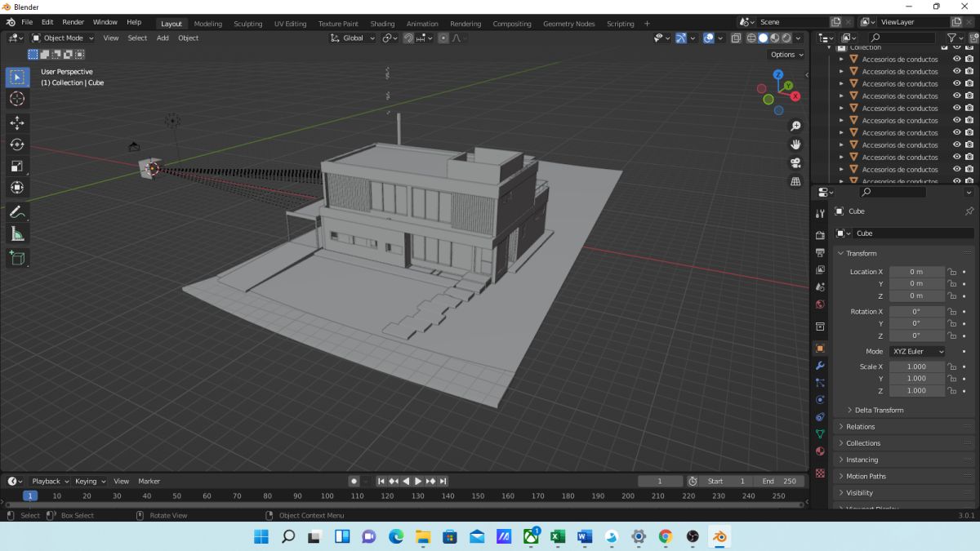The height and width of the screenshot is (551, 980).
Task: Open the Global orientation dropdown
Action: (x=354, y=38)
